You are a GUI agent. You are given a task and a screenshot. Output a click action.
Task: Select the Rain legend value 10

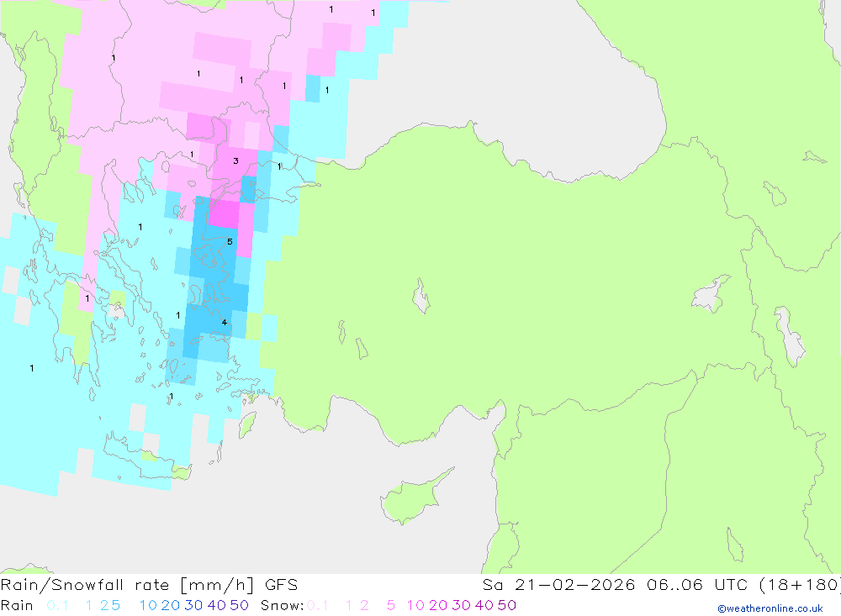(x=148, y=605)
